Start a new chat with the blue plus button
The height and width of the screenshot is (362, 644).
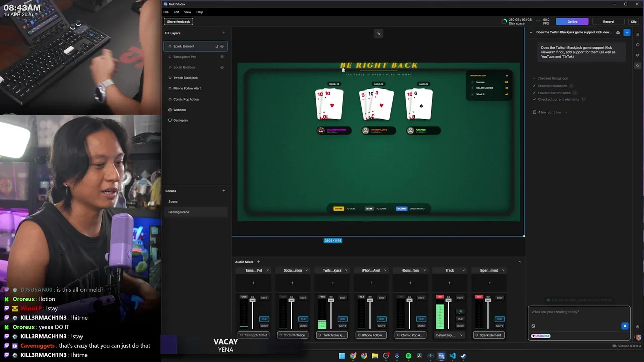point(627,32)
